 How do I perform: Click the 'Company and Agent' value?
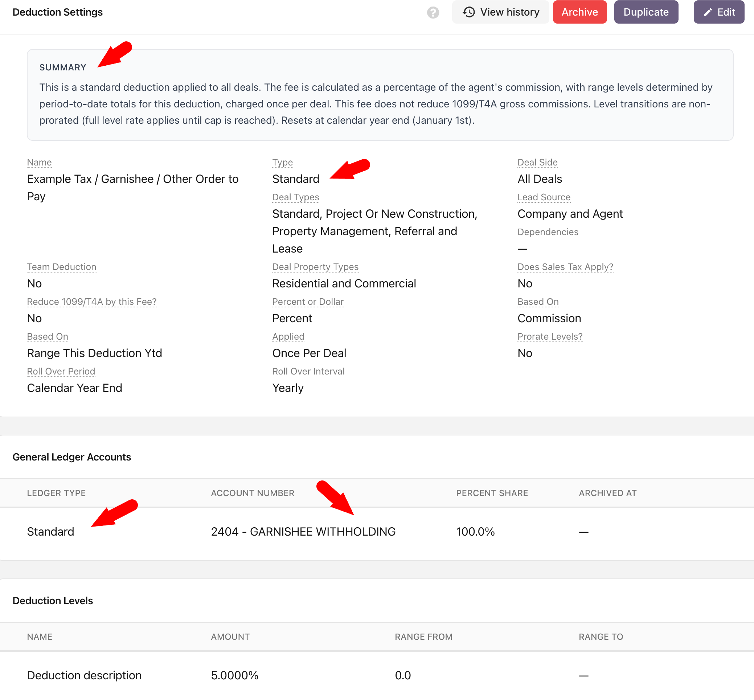tap(570, 214)
